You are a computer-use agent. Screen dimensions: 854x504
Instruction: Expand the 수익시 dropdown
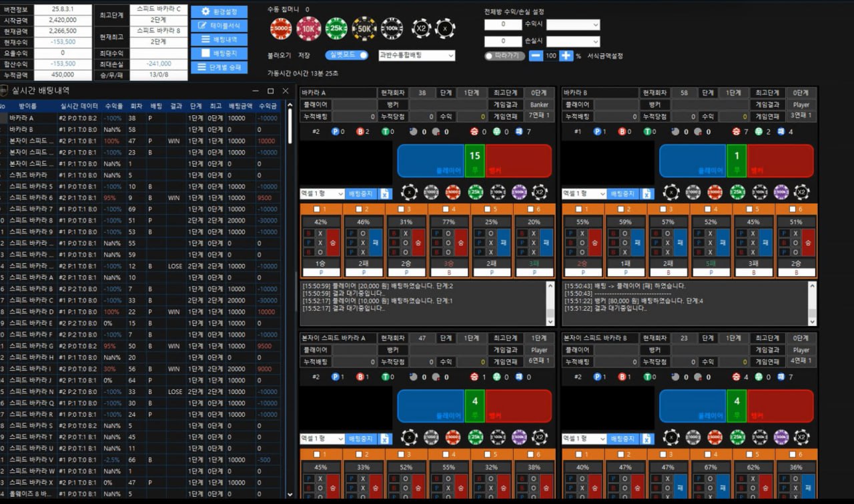pos(573,25)
